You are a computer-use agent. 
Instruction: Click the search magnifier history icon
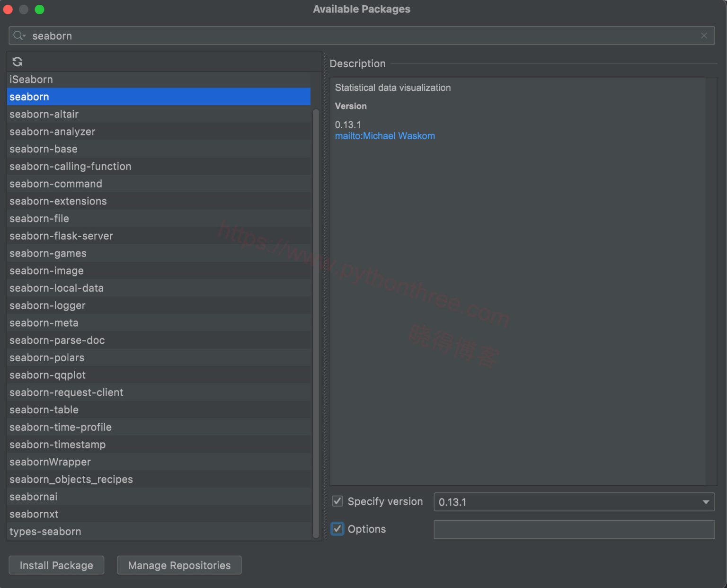pos(19,36)
